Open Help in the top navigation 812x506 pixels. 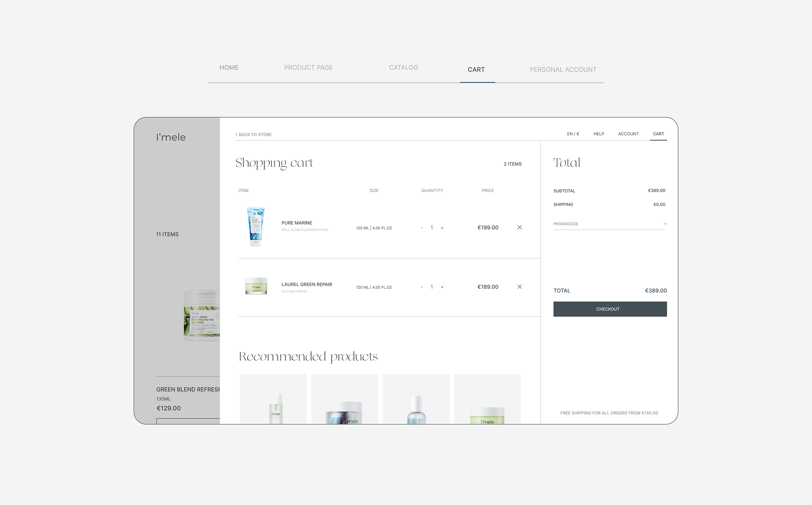(599, 134)
